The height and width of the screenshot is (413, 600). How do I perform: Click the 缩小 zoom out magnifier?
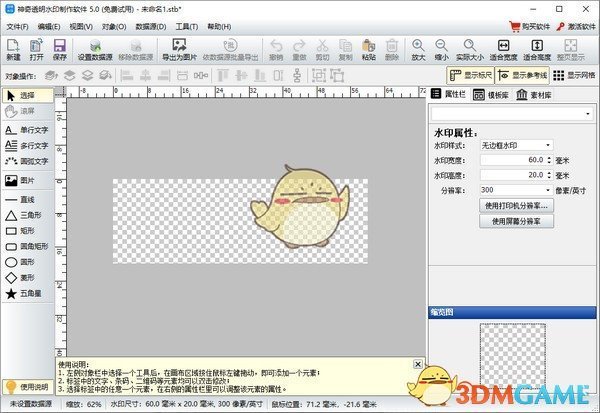click(442, 49)
